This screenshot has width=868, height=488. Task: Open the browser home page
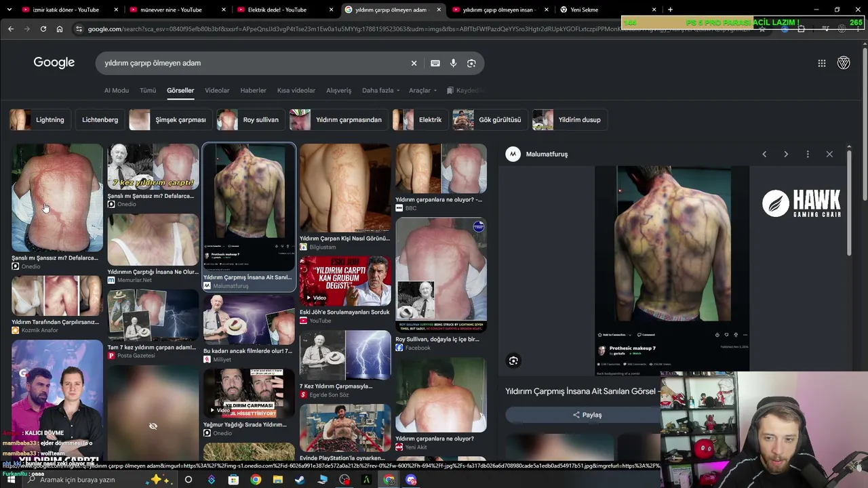60,29
